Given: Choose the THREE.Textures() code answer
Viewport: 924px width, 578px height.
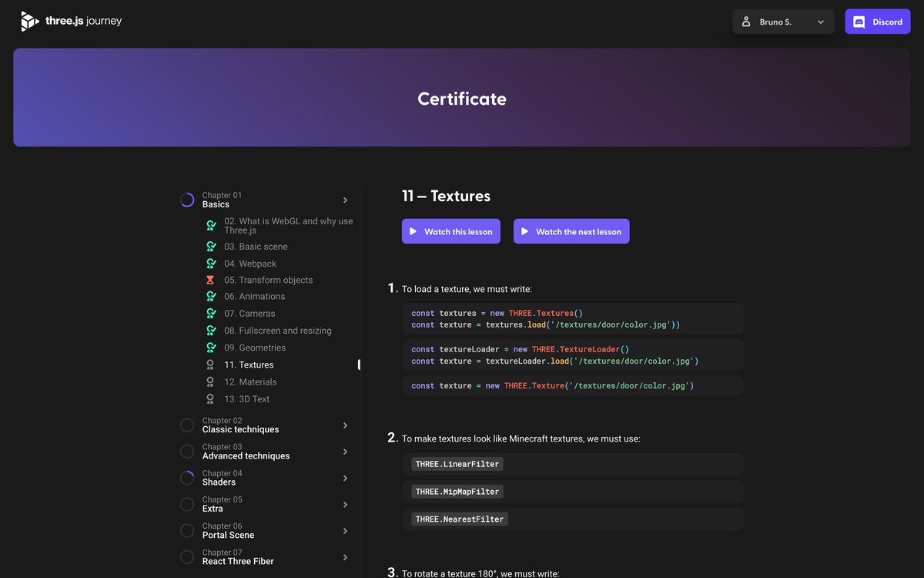Looking at the screenshot, I should tap(573, 319).
